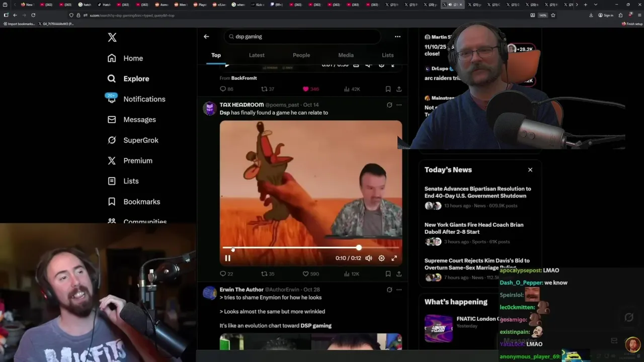The height and width of the screenshot is (362, 644).
Task: Open the tab list dropdown arrow
Action: pos(596,5)
